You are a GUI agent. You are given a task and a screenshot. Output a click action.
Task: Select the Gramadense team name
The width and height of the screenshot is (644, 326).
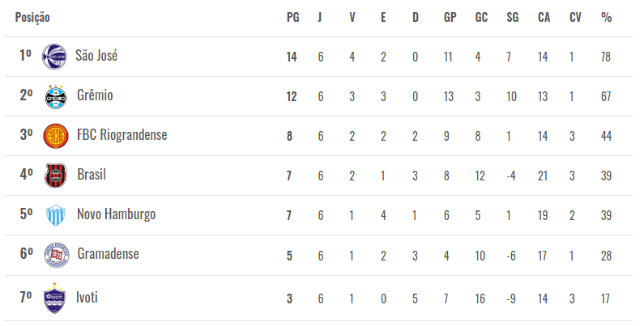(108, 254)
